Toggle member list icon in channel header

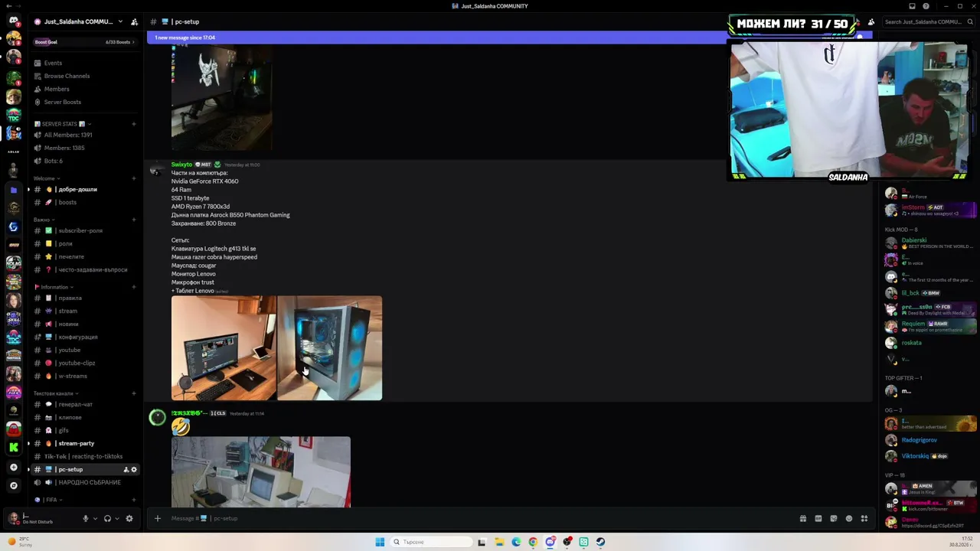871,21
